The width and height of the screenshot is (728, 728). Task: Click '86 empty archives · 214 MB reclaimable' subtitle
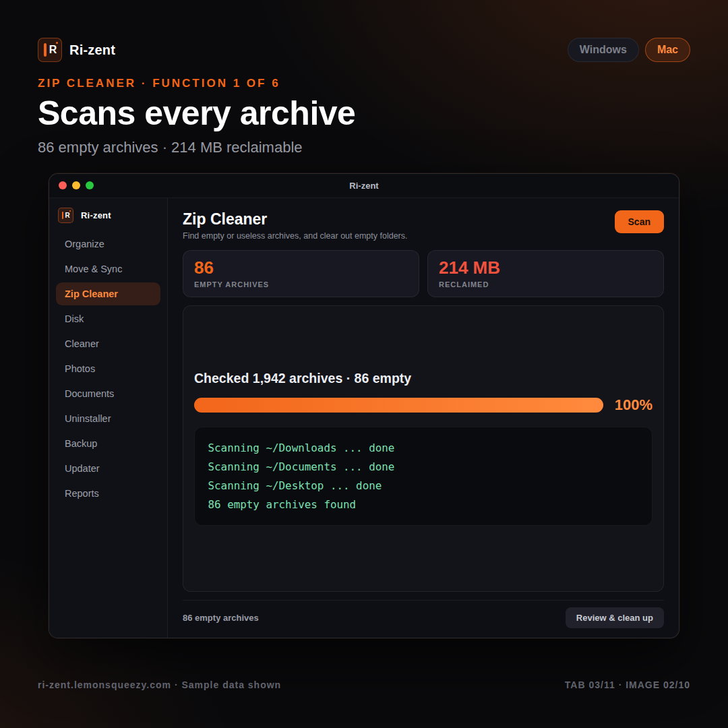[x=170, y=148]
